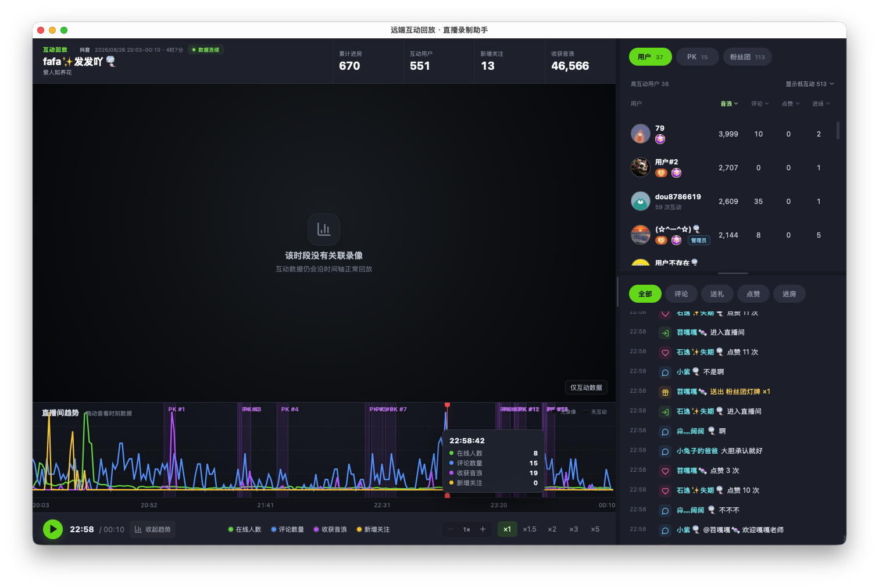Image resolution: width=879 pixels, height=588 pixels.
Task: Click the red playhead marker on the timeline
Action: pos(447,404)
